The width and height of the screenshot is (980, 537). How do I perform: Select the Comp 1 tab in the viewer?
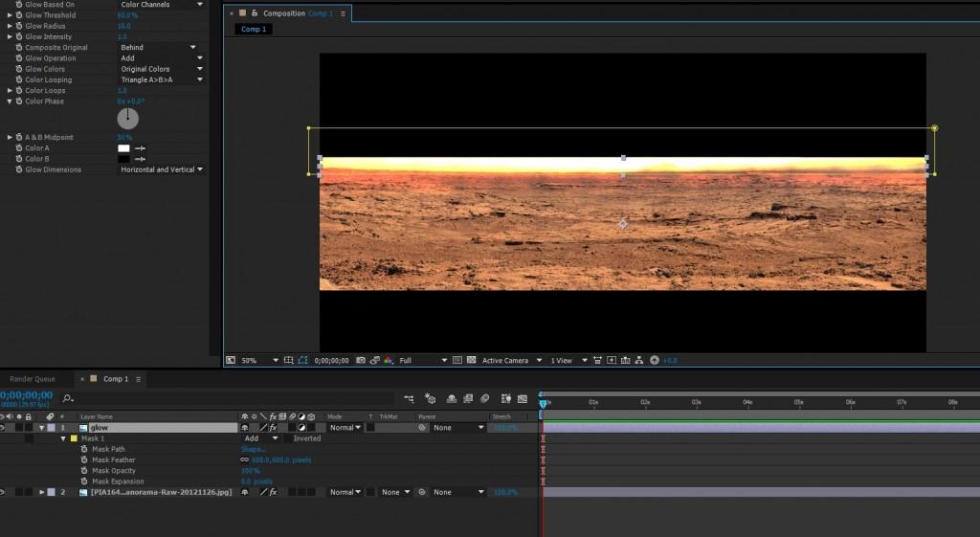(255, 30)
